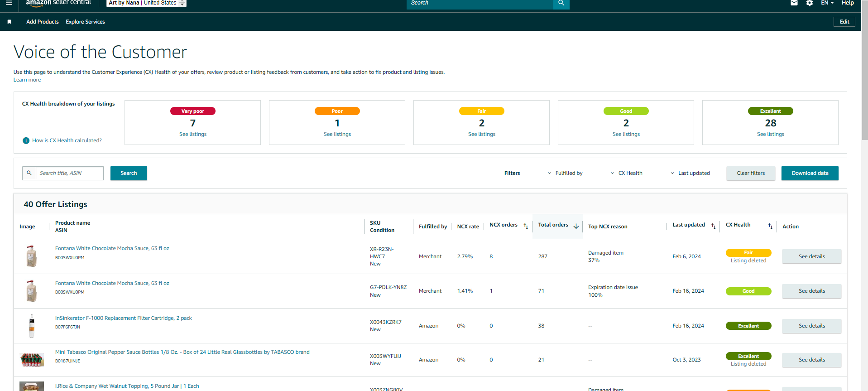Open the settings gear icon
868x391 pixels.
coord(810,3)
